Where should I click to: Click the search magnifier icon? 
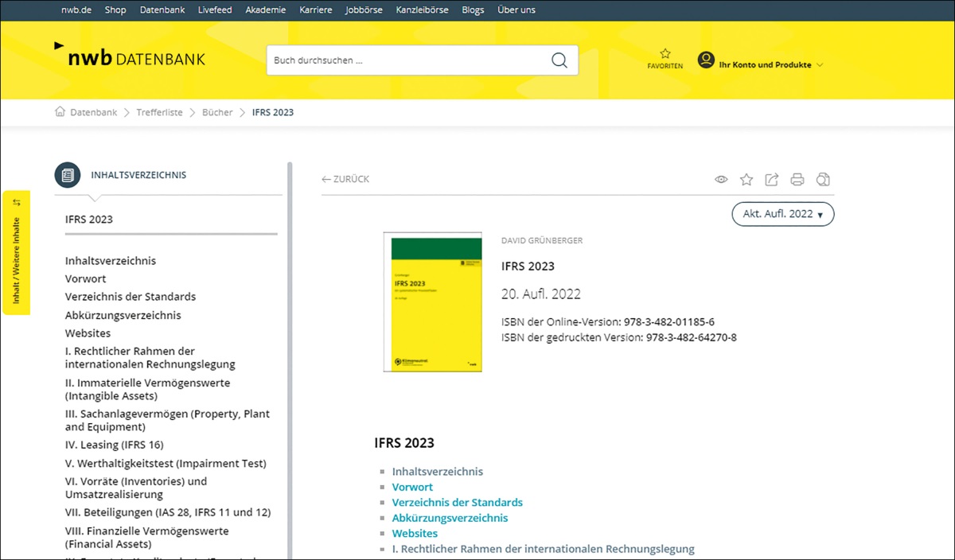click(559, 60)
